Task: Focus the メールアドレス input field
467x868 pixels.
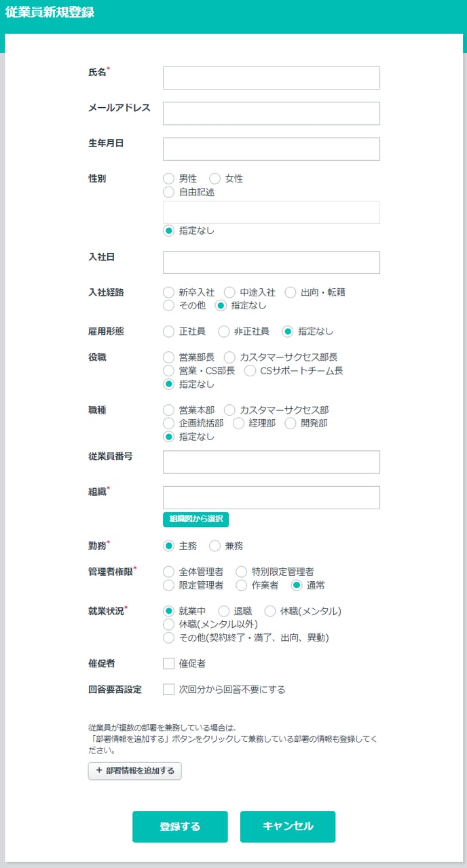Action: pos(271,113)
